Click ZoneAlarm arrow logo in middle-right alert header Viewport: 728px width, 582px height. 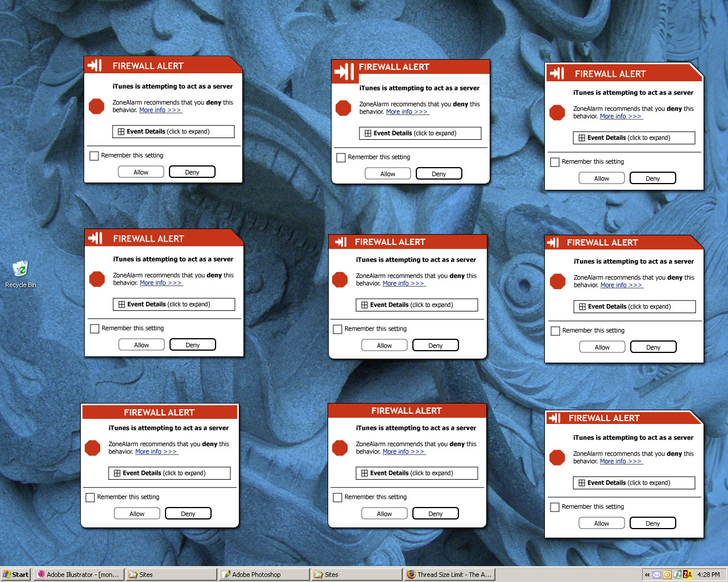tap(553, 243)
